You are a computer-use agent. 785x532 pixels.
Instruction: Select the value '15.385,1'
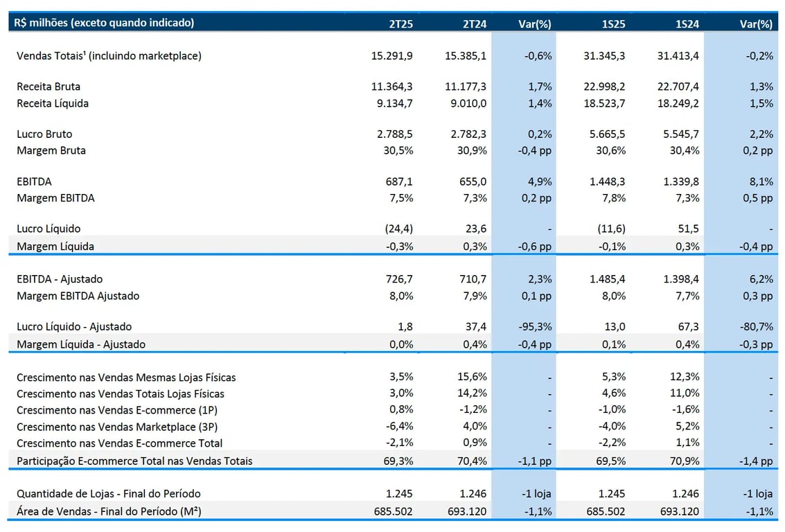click(x=466, y=55)
